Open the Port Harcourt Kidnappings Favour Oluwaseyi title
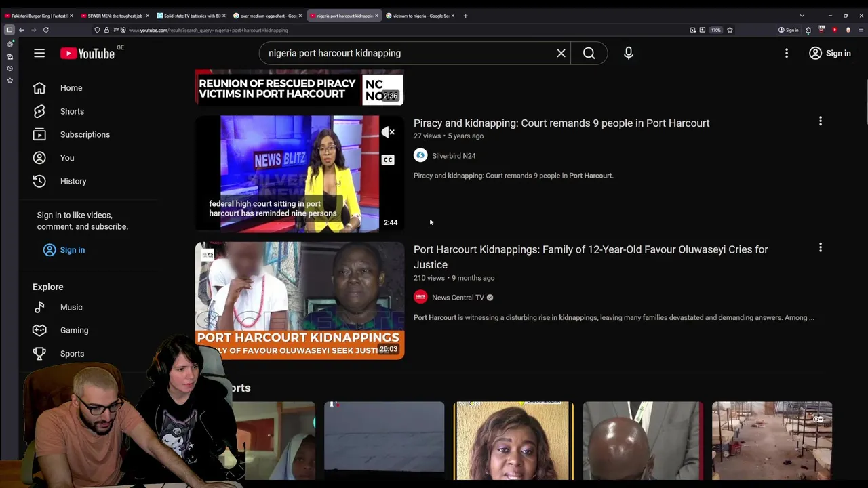868x488 pixels. 591,257
